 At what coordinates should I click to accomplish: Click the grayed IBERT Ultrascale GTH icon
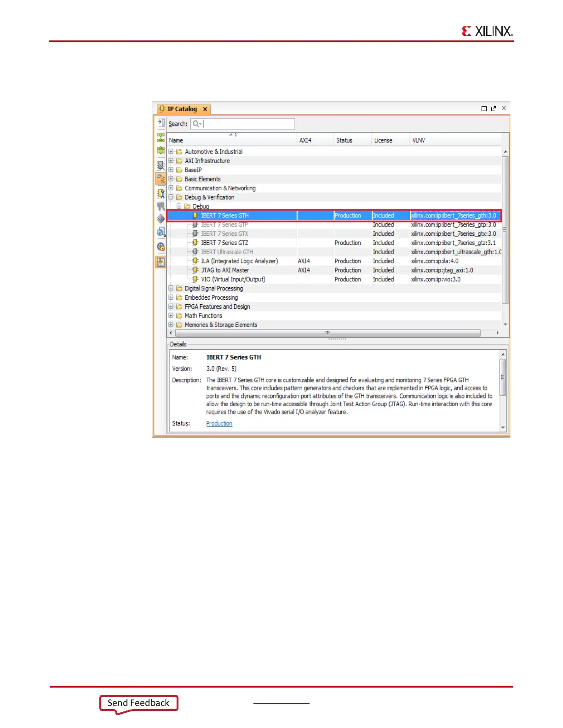coord(195,252)
